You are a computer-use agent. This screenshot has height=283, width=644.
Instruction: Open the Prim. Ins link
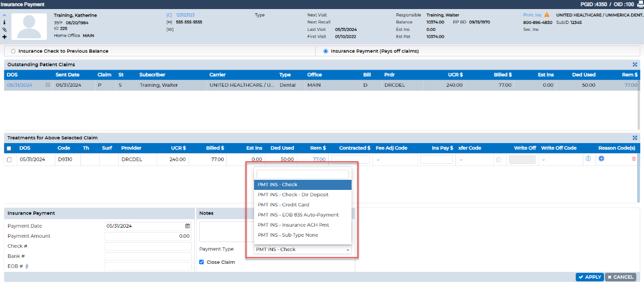pyautogui.click(x=533, y=15)
